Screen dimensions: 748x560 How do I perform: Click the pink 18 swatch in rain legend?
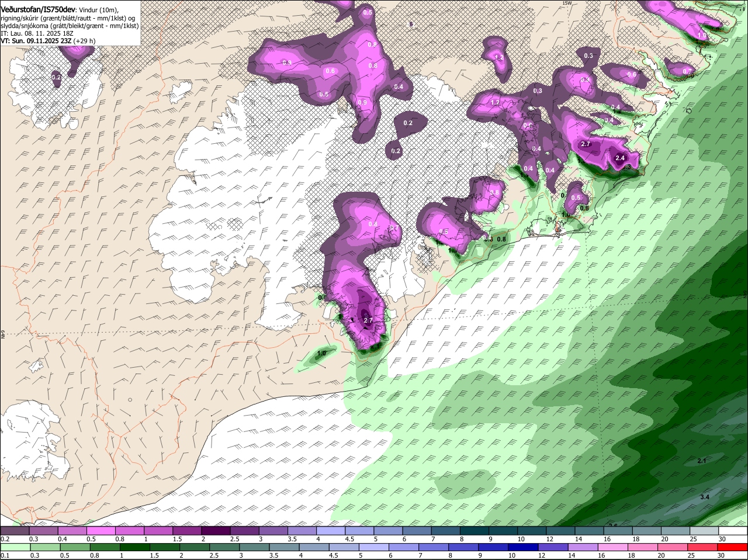coord(643,547)
